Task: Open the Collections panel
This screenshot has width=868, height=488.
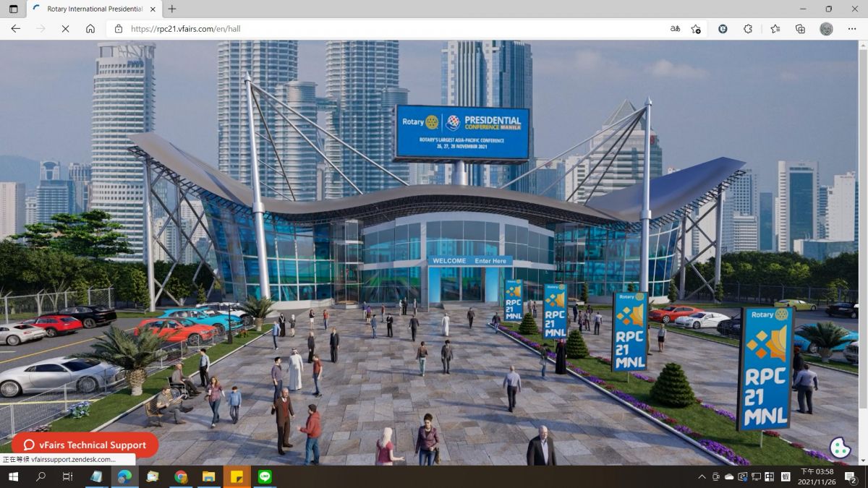Action: pos(800,29)
